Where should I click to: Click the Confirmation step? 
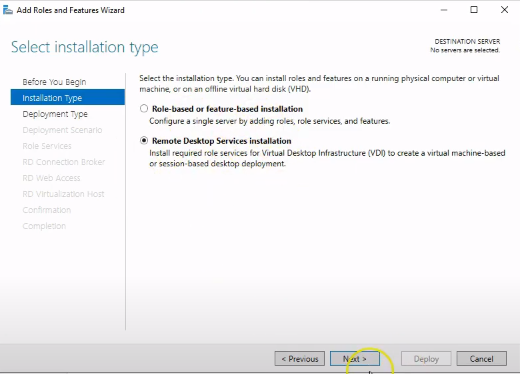click(x=47, y=210)
